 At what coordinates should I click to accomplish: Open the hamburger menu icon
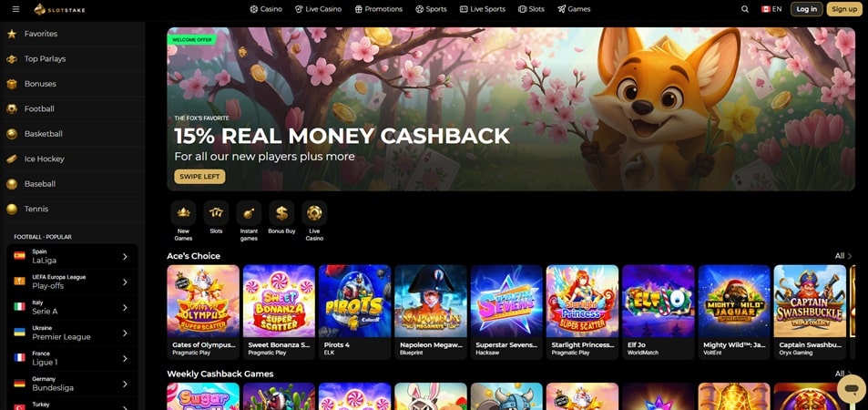(15, 9)
